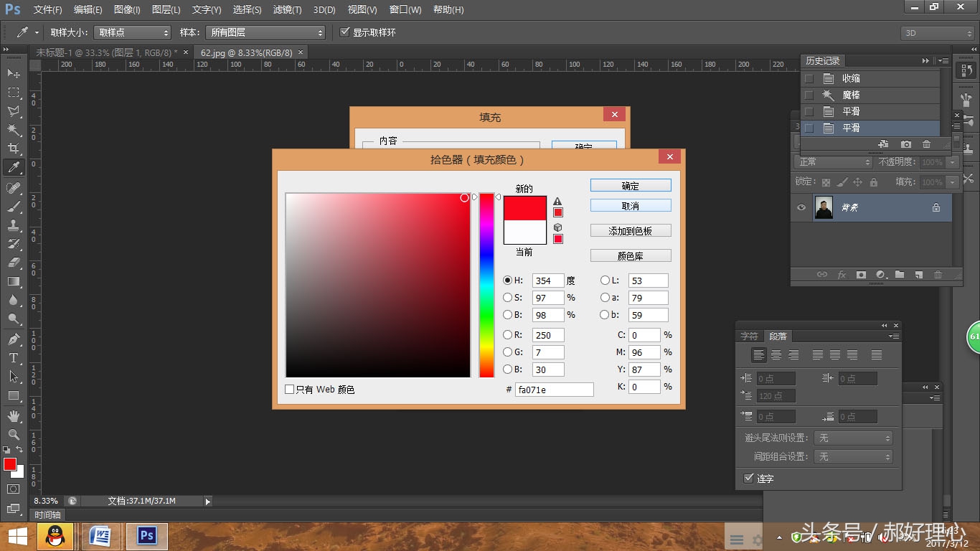Select the R (red) radio button
The height and width of the screenshot is (551, 980).
coord(508,335)
